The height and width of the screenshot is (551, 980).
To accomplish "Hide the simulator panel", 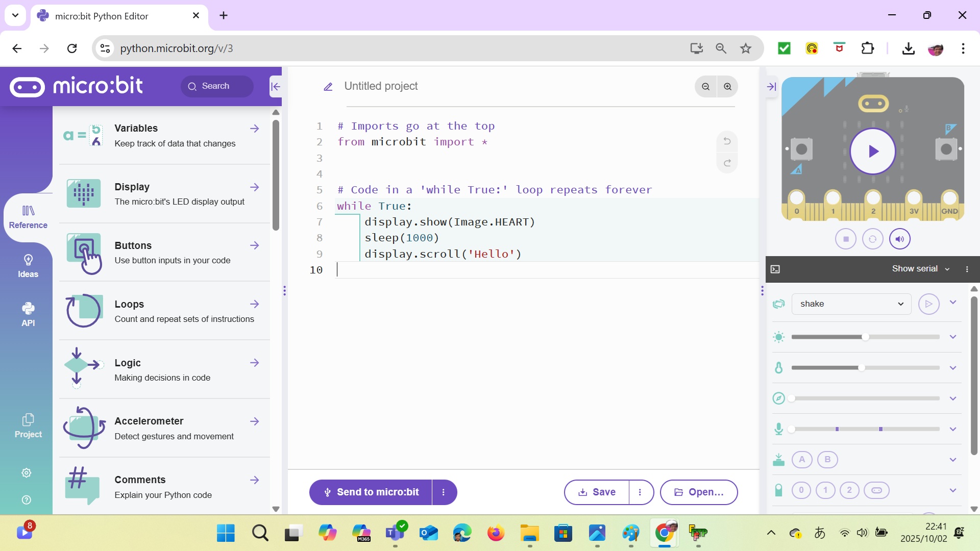I will click(772, 87).
